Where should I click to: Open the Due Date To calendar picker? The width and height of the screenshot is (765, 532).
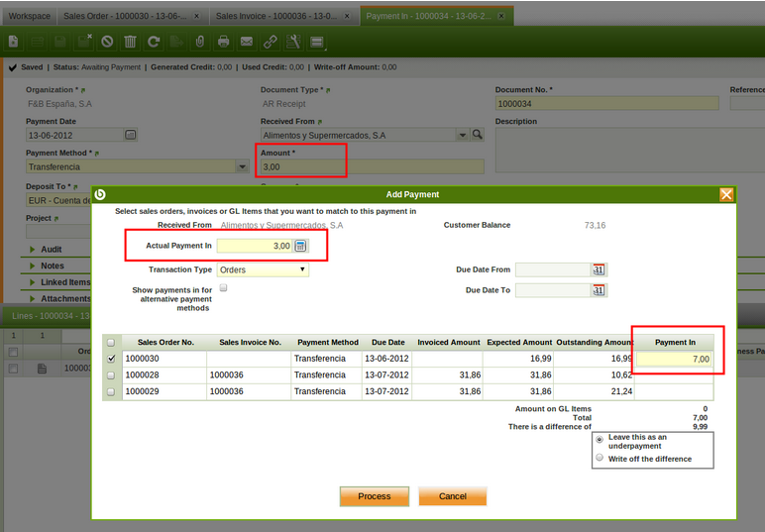tap(599, 290)
